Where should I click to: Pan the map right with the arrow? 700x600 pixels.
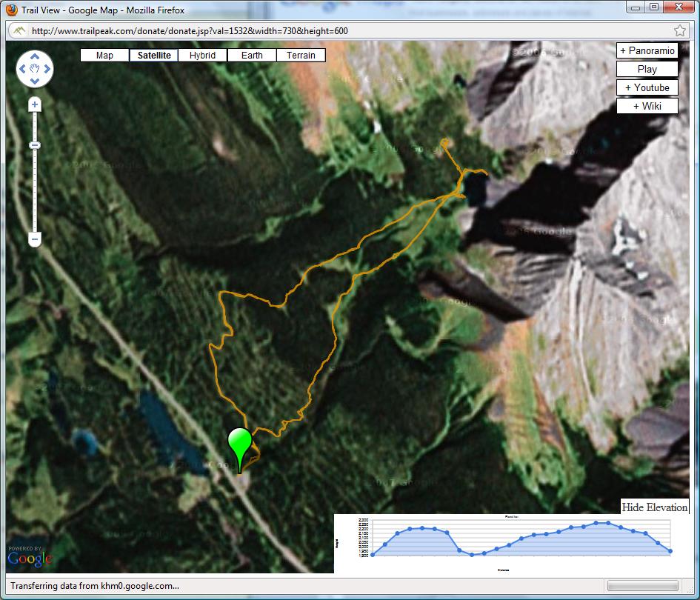pyautogui.click(x=47, y=70)
